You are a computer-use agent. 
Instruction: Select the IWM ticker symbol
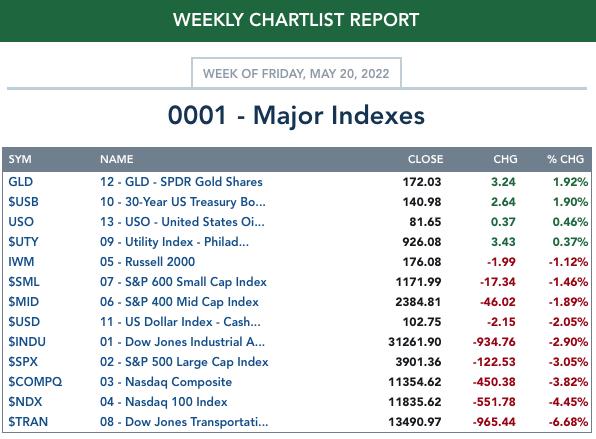click(21, 261)
